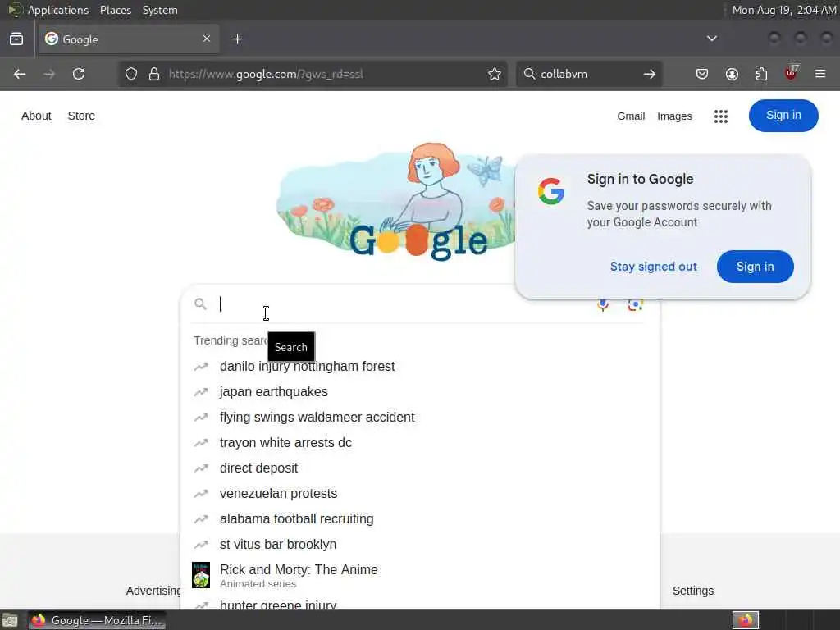Open the Firefox account icon
This screenshot has width=840, height=630.
point(732,74)
